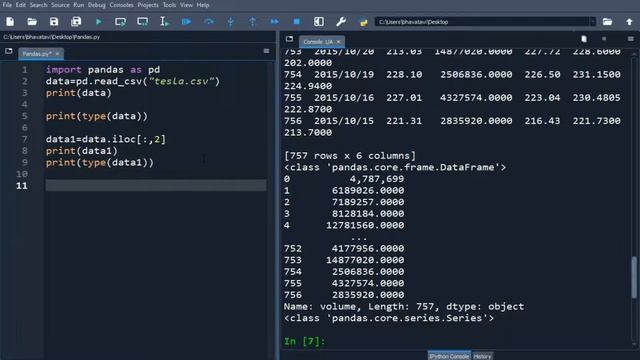Open the Projects menu

[148, 5]
